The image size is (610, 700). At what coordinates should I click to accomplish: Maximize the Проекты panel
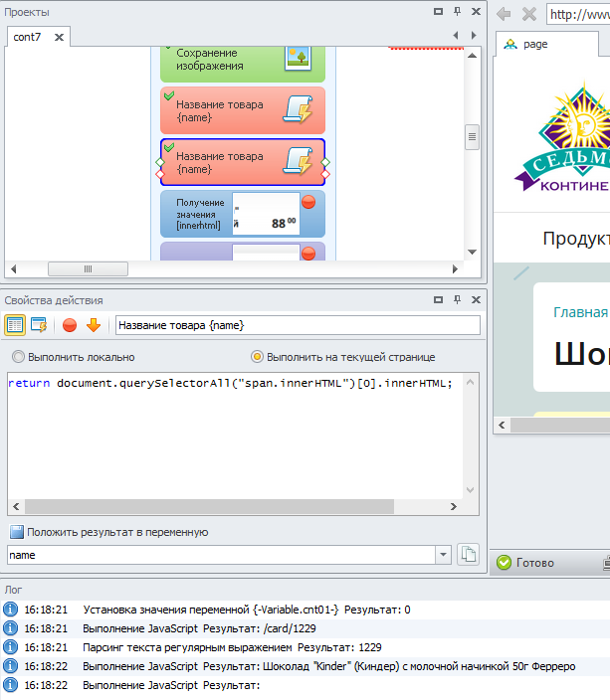pos(439,12)
